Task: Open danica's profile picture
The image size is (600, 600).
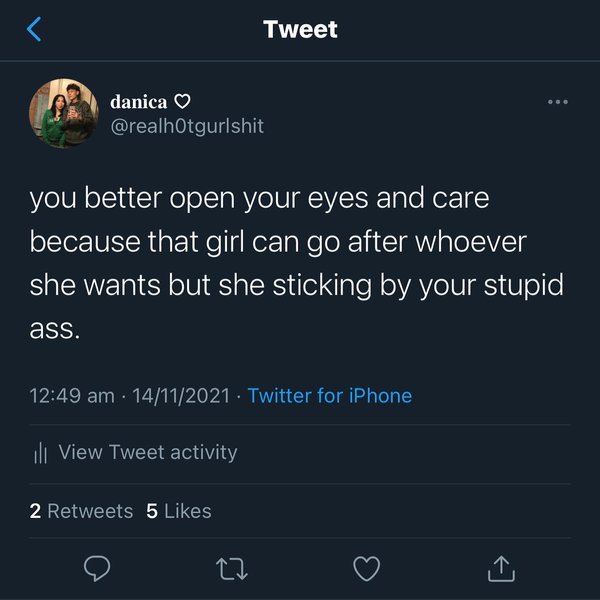Action: coord(63,114)
